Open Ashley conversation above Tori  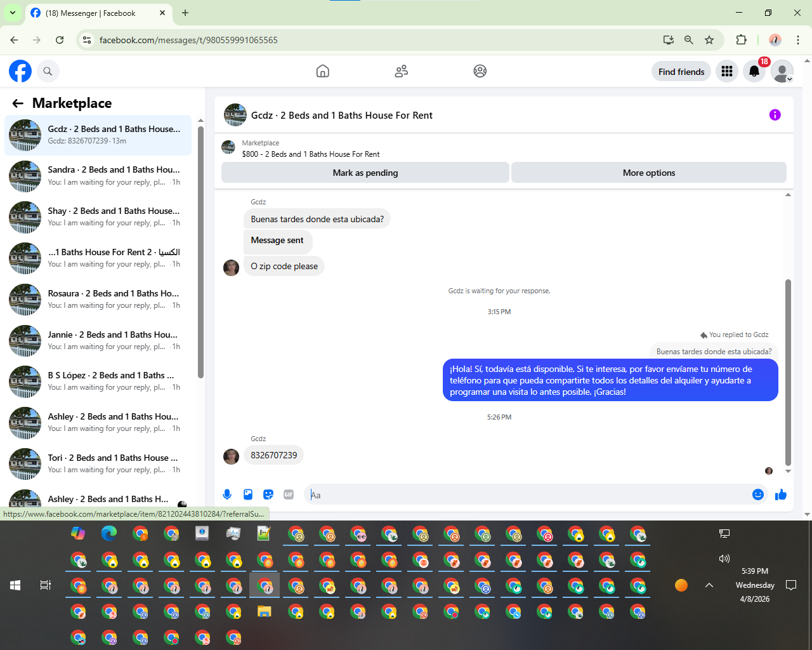98,422
